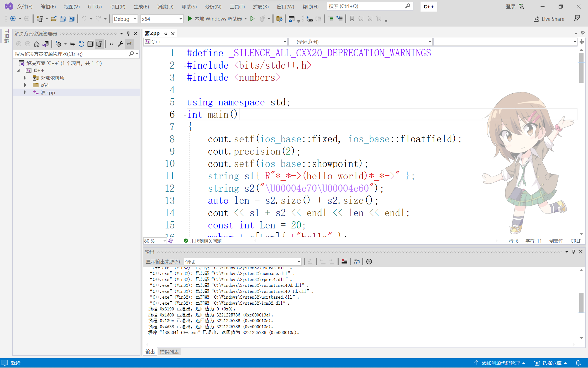The image size is (588, 368).
Task: Toggle Show All Files in Solution Explorer
Action: click(99, 44)
